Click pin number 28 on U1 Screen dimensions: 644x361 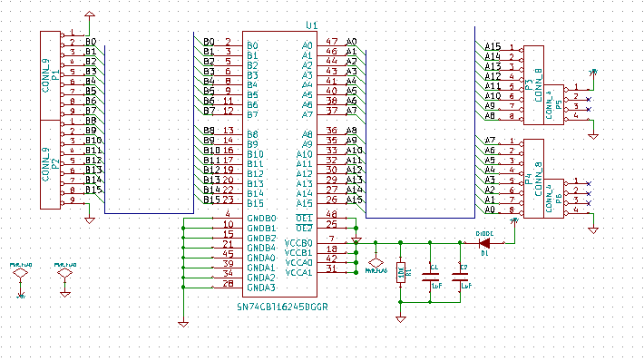pos(228,283)
